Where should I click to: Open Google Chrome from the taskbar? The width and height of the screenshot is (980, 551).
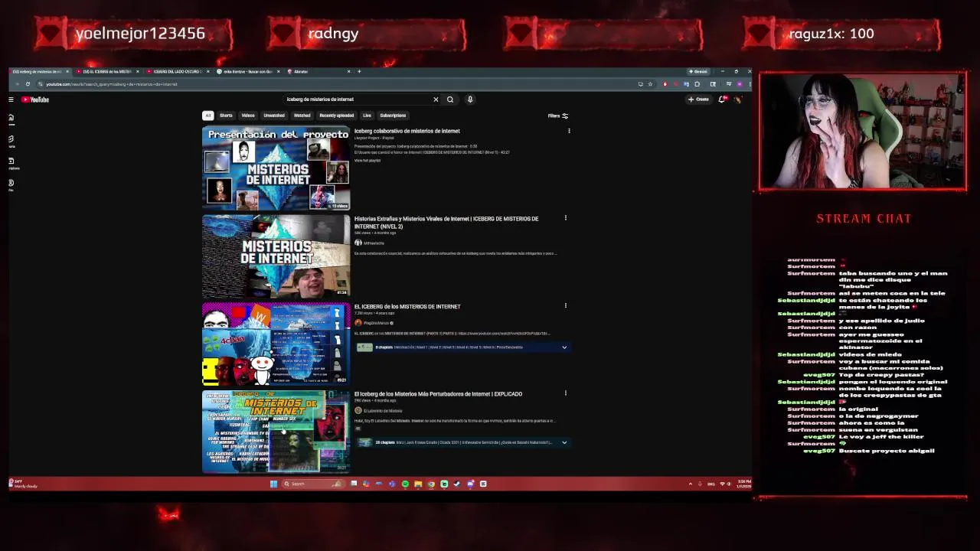[431, 484]
